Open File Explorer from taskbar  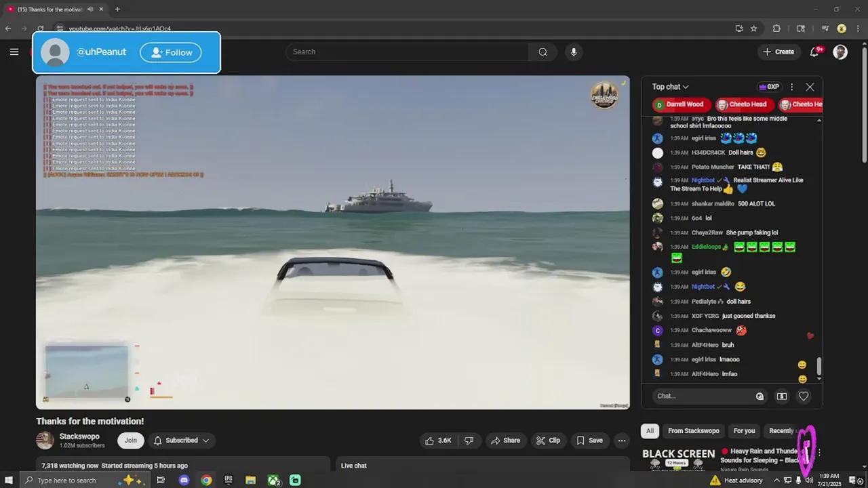pos(250,481)
